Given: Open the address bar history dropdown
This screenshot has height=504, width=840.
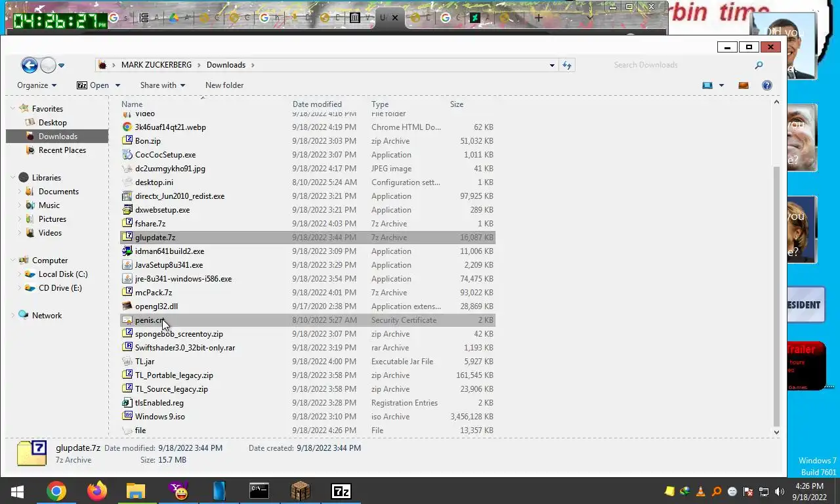Looking at the screenshot, I should [x=552, y=65].
